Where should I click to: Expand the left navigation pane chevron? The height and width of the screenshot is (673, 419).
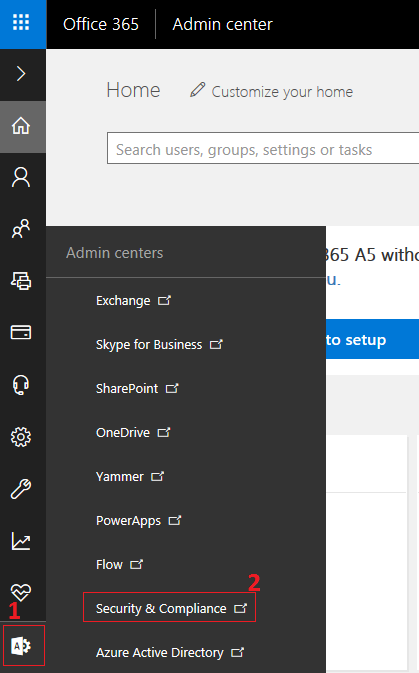(21, 74)
